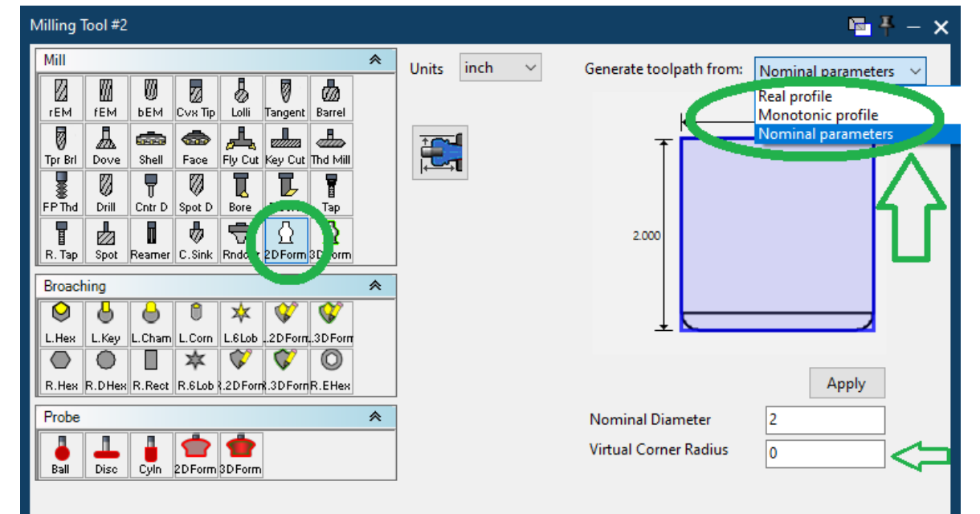Choose the Ball probe
This screenshot has width=980, height=514.
point(60,455)
